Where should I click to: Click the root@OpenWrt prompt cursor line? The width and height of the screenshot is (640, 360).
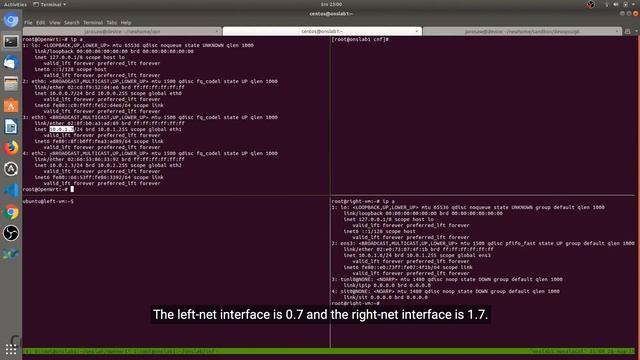49,189
